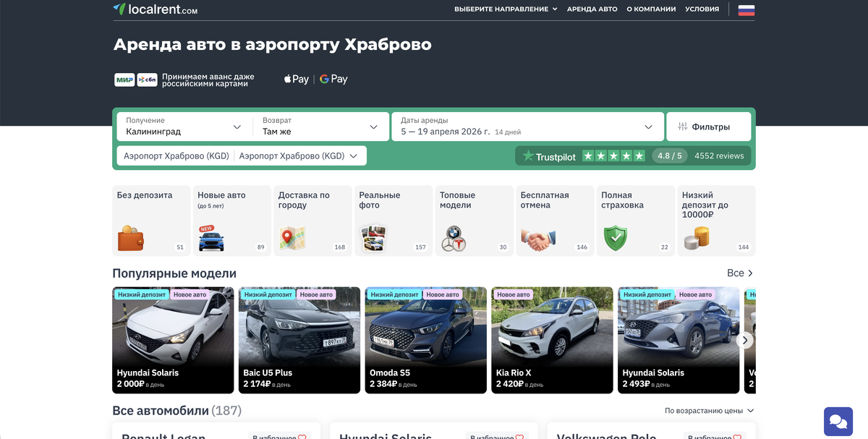Click the Apple Pay logo
The width and height of the screenshot is (868, 439).
tap(297, 80)
